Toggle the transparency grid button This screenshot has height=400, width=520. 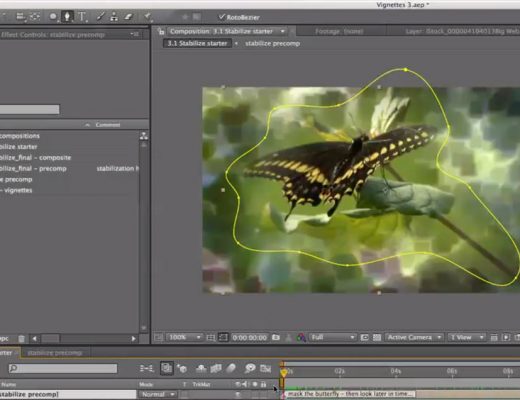pyautogui.click(x=377, y=338)
